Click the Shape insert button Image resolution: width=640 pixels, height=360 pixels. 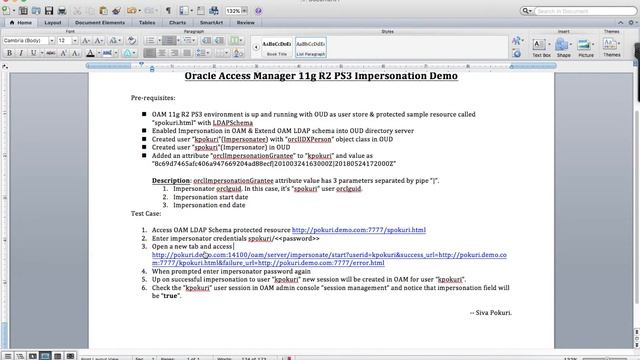(564, 47)
